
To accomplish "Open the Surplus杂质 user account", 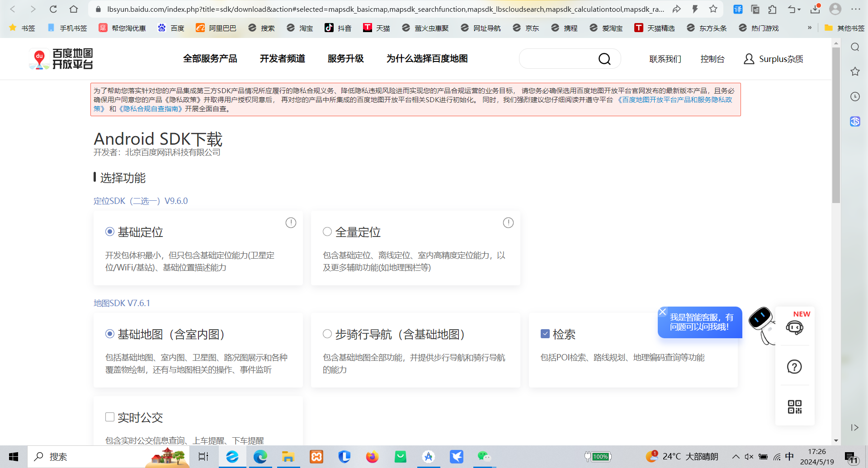I will coord(774,59).
